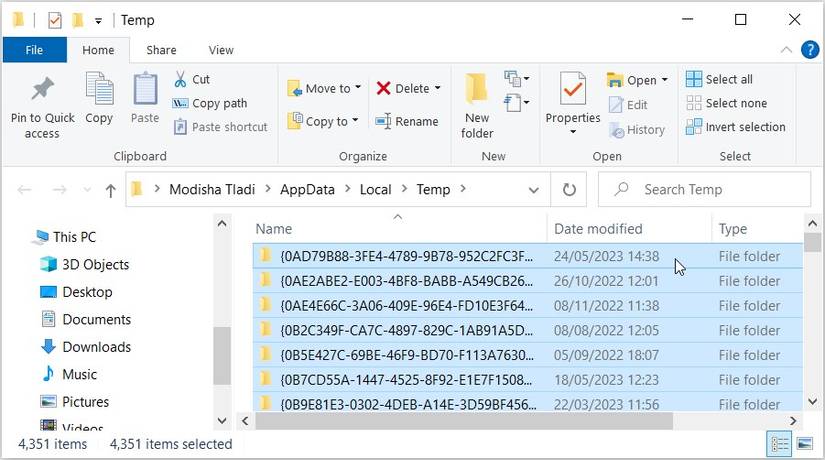
Task: Open the address bar history dropdown
Action: point(534,189)
